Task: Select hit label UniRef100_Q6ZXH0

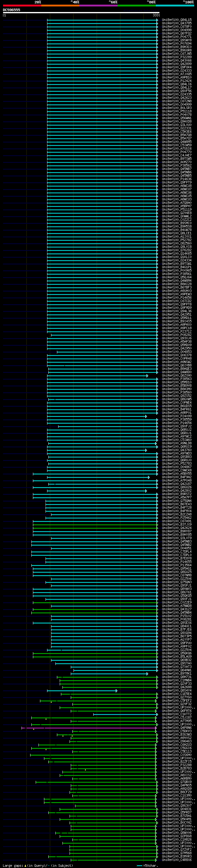Action: [177, 375]
